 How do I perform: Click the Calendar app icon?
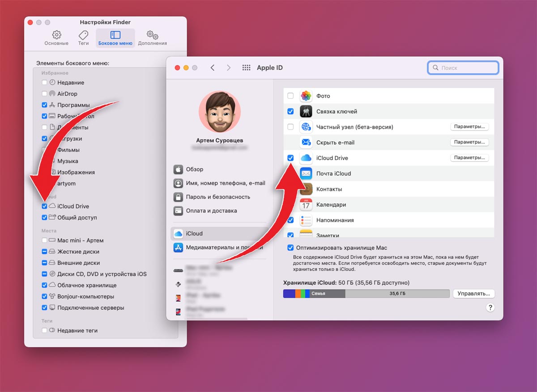pyautogui.click(x=306, y=205)
